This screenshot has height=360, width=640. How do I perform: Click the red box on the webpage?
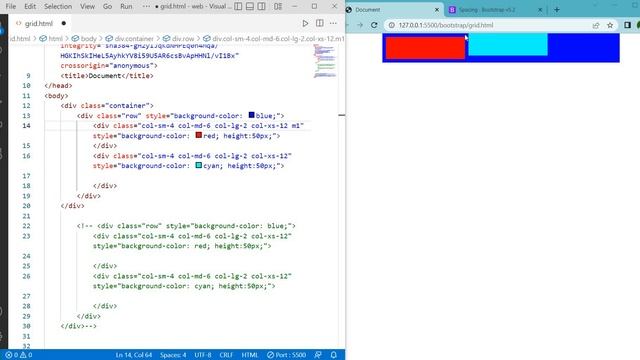pos(425,48)
